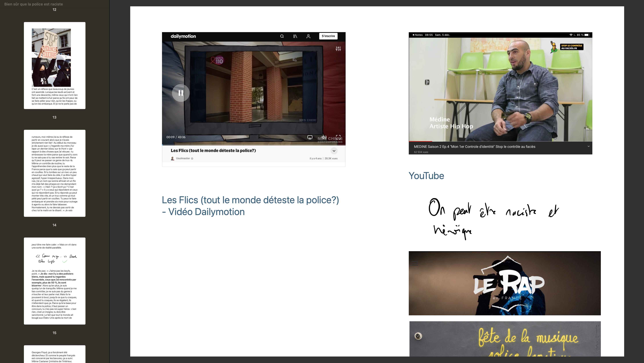Click the Wi-Fi icon in the iPad status bar

click(571, 35)
